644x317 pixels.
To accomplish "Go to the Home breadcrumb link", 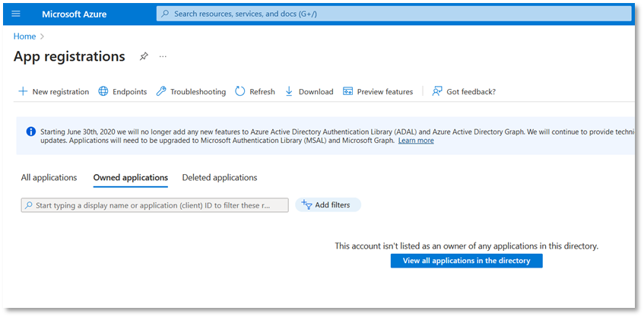I will click(24, 36).
